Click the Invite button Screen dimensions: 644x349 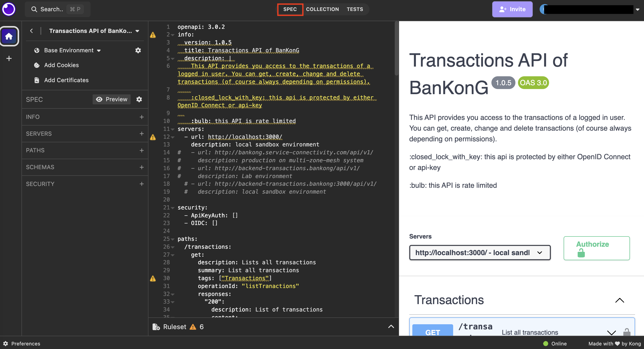(x=512, y=9)
